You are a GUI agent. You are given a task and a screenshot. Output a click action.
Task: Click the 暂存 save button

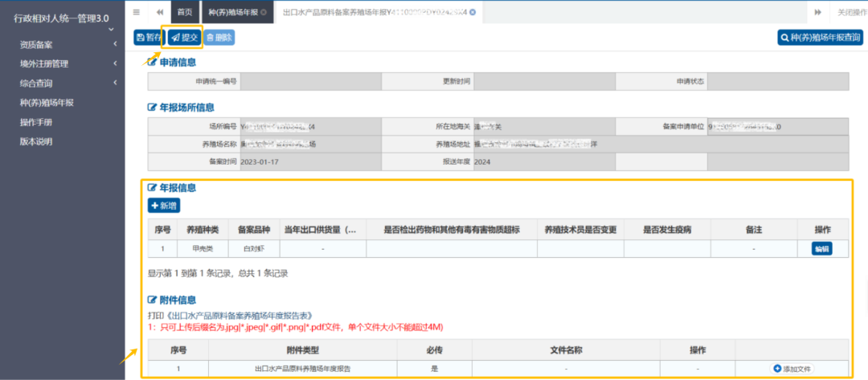click(x=148, y=37)
